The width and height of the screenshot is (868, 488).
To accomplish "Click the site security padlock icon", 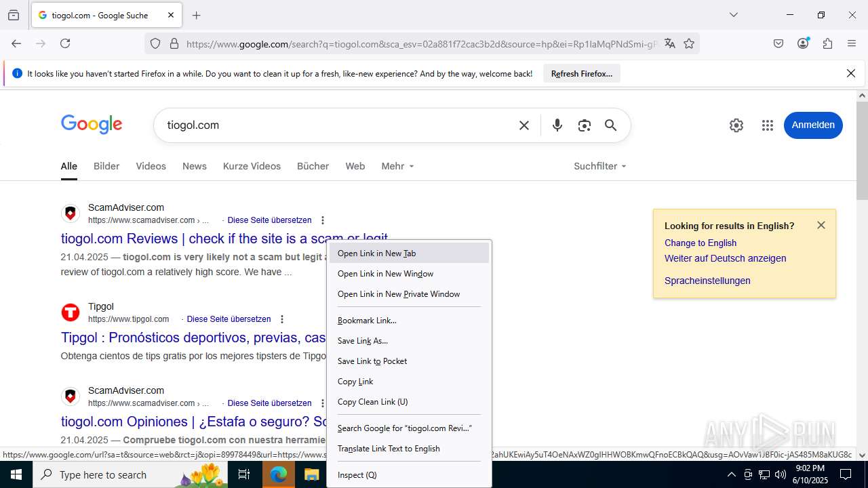I will pyautogui.click(x=174, y=43).
